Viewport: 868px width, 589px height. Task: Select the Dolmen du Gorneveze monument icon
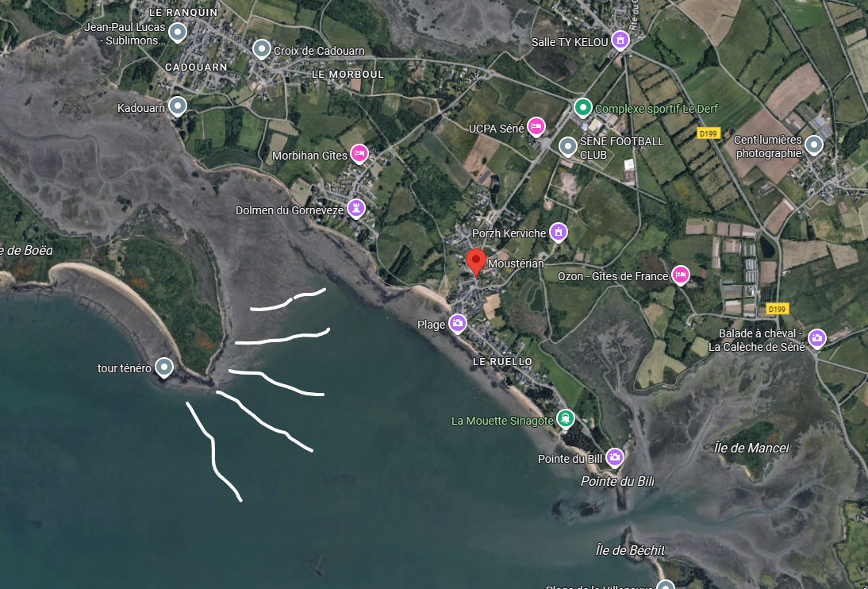pyautogui.click(x=356, y=209)
